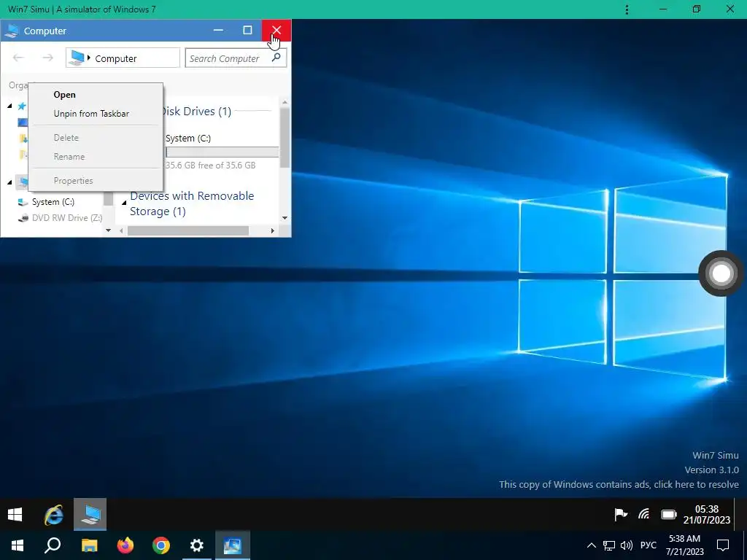Click the Hard Disk Drives (1) header
This screenshot has height=560, width=747.
click(x=196, y=111)
